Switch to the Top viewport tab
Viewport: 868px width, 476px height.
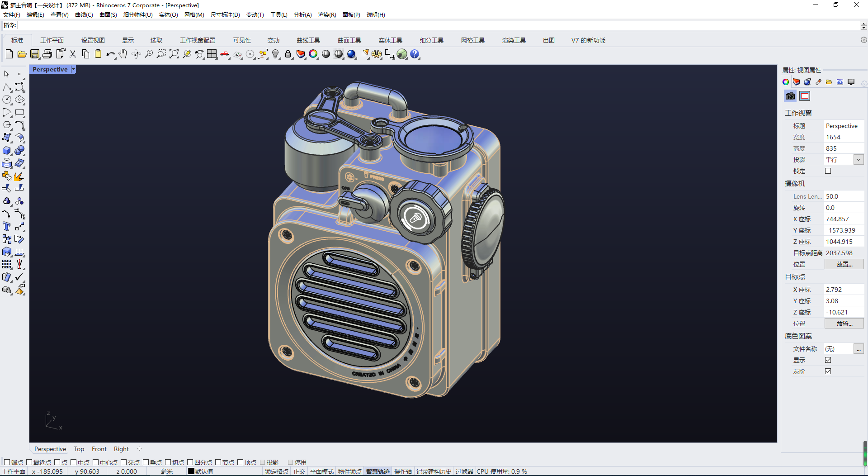[x=79, y=449]
